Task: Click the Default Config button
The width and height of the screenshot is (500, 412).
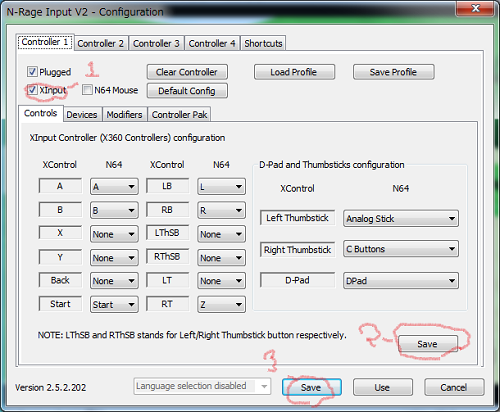Action: pos(187,91)
